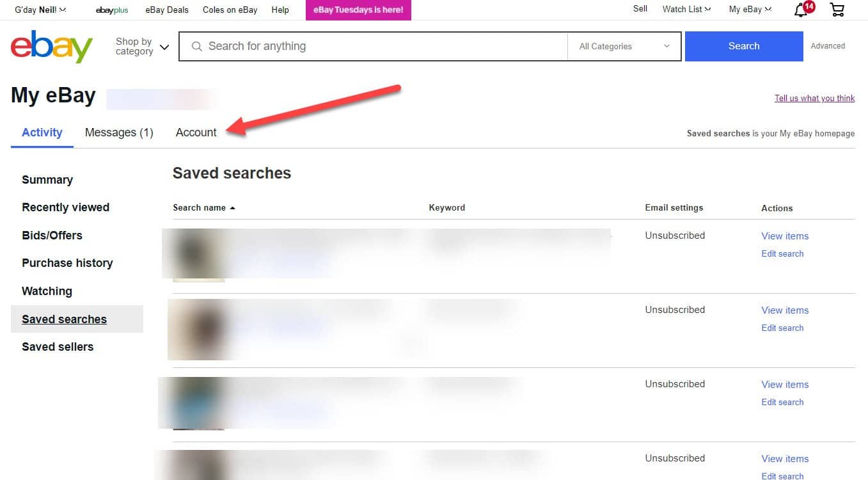Screen dimensions: 868x480
Task: Click the Email settings column header
Action: 674,208
